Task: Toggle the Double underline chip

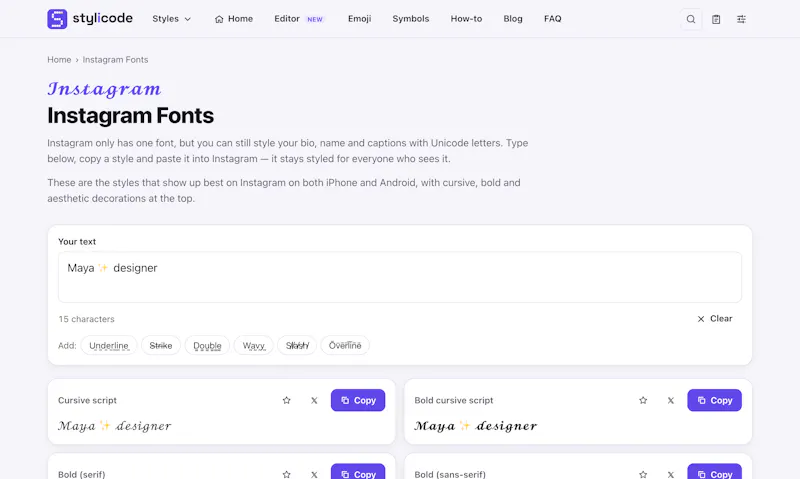Action: pyautogui.click(x=207, y=345)
